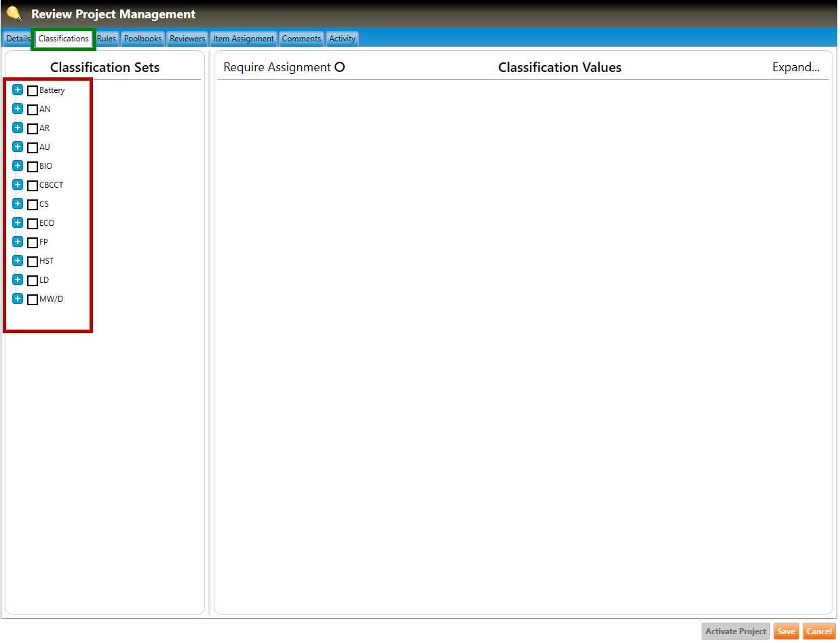Expand the MW/D classification set
840x643 pixels.
tap(18, 299)
